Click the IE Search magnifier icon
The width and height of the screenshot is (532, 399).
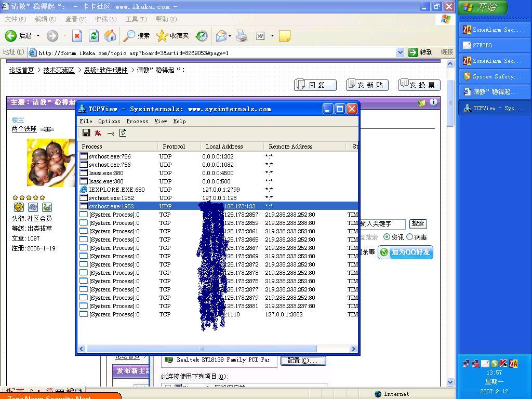129,36
